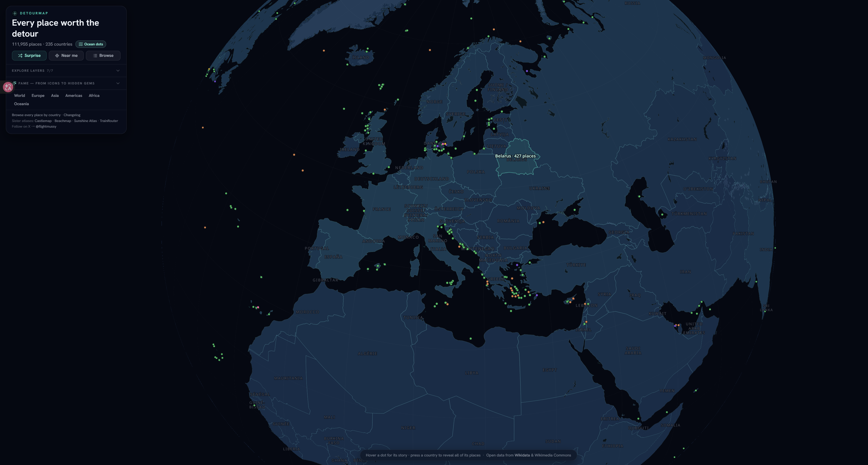Select the Europe region tab
The height and width of the screenshot is (465, 868).
38,96
